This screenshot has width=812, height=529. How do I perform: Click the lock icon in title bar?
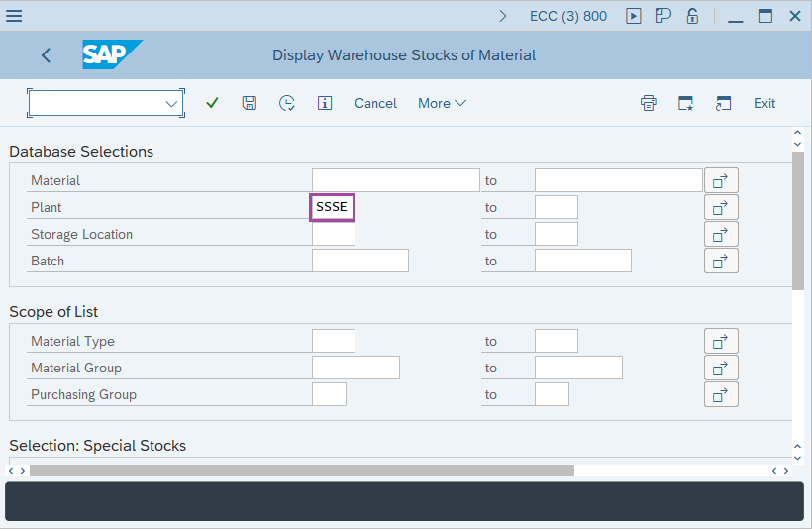click(x=693, y=16)
